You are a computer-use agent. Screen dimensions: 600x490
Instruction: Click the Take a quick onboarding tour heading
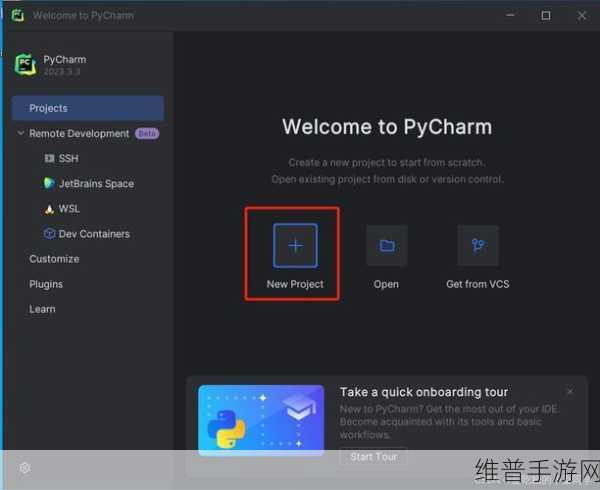click(424, 392)
